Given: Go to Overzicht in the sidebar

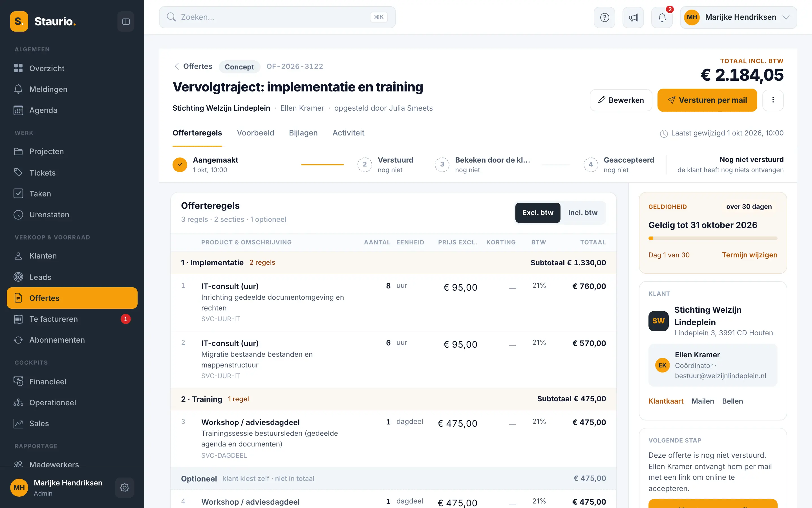Looking at the screenshot, I should (x=72, y=68).
